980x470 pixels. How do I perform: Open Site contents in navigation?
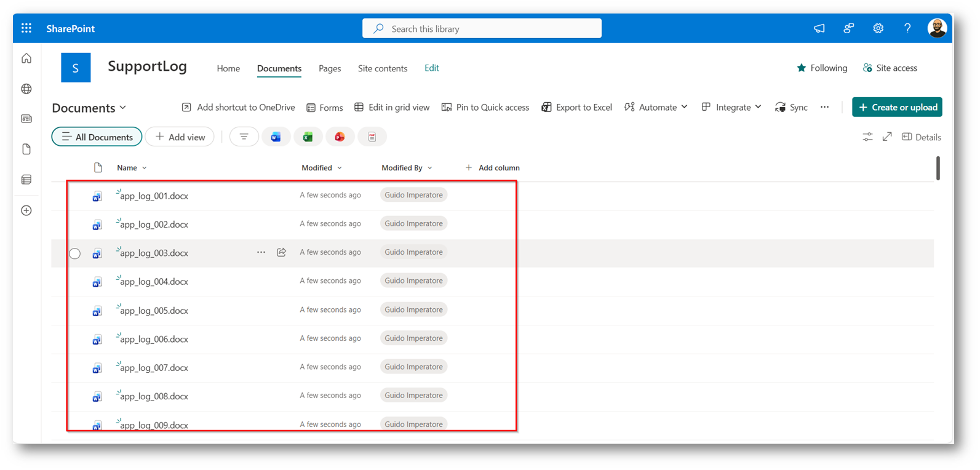(x=382, y=68)
